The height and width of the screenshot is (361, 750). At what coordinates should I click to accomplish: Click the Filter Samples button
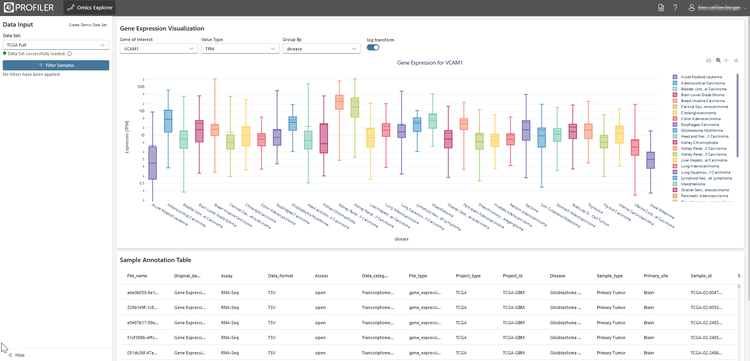pos(56,65)
